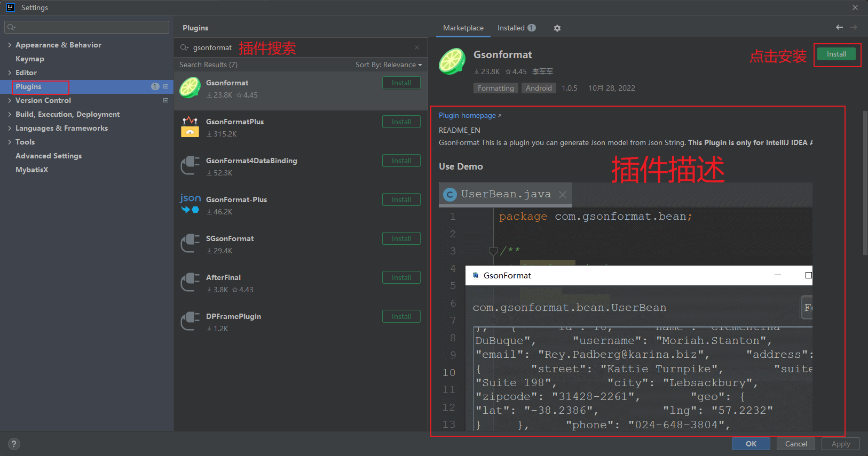
Task: Click the search magnifier in settings search box
Action: pos(11,27)
